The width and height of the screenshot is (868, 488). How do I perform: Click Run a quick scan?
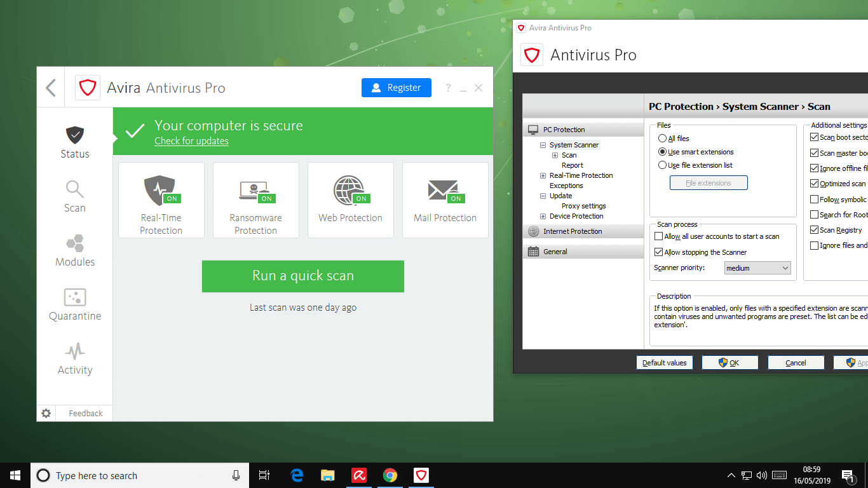(x=303, y=276)
